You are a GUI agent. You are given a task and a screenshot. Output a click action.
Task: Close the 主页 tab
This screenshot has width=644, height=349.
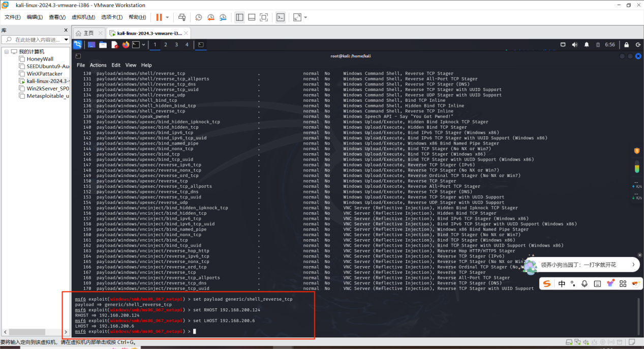[101, 33]
